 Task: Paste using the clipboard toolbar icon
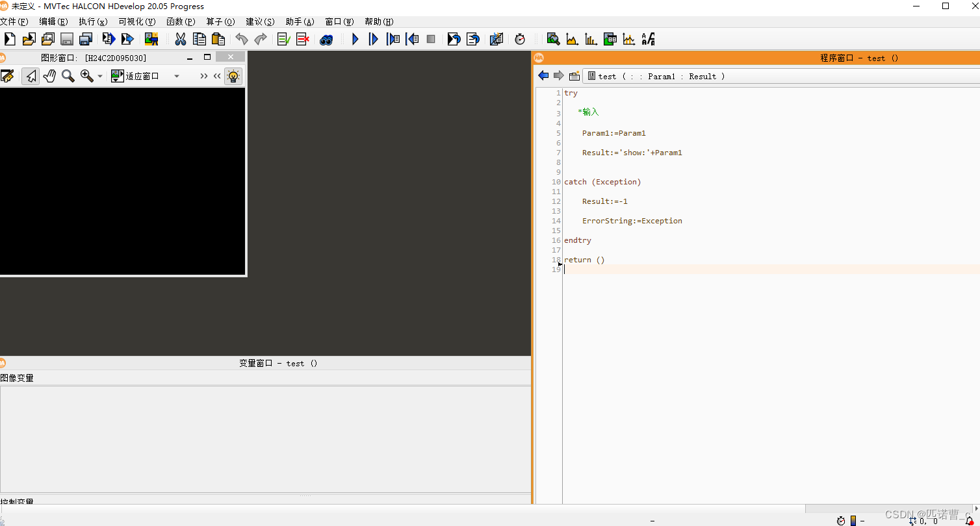(x=218, y=39)
